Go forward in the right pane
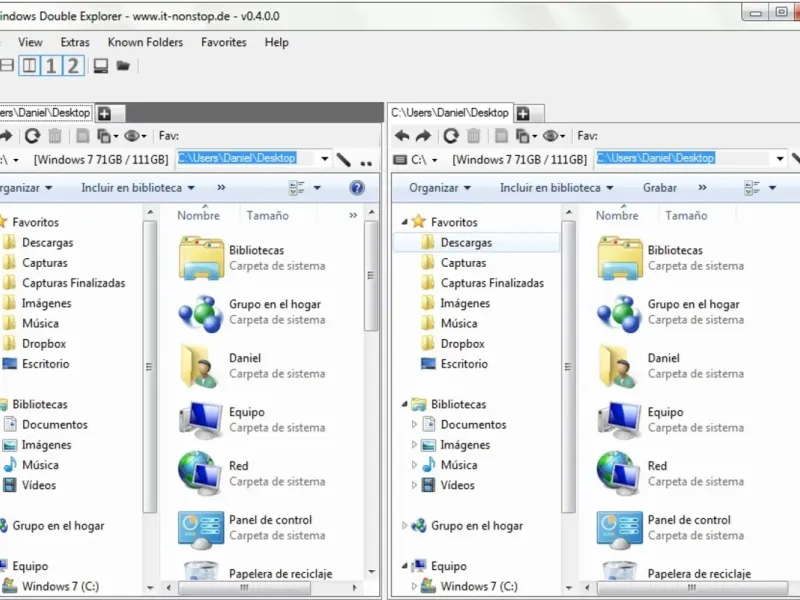 point(423,136)
